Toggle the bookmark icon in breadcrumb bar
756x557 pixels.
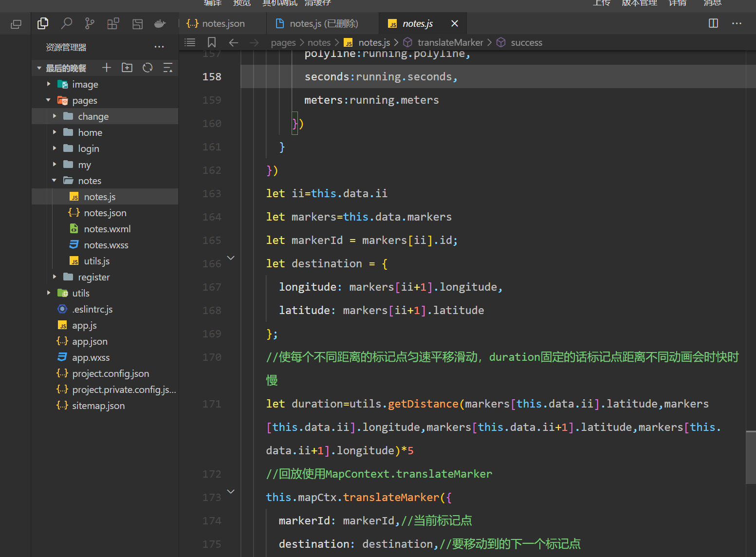[212, 42]
